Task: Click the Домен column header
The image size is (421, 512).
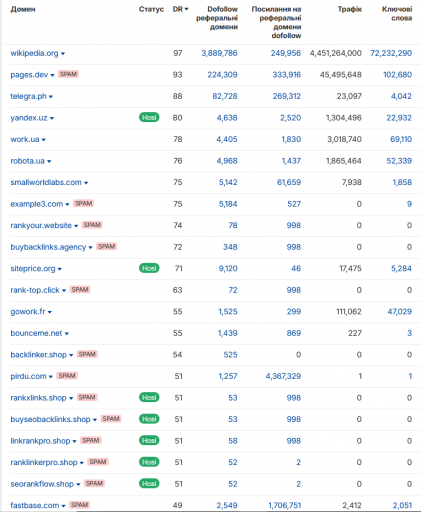Action: 23,9
